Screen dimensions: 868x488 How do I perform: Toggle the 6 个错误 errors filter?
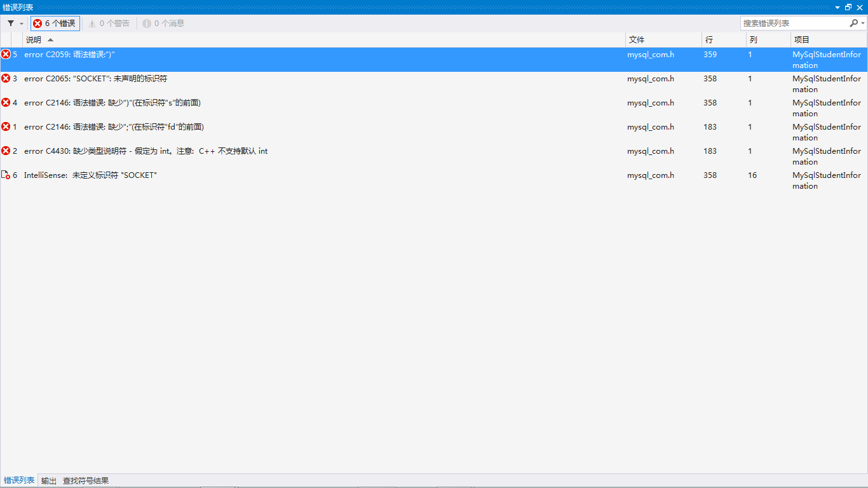pos(55,24)
